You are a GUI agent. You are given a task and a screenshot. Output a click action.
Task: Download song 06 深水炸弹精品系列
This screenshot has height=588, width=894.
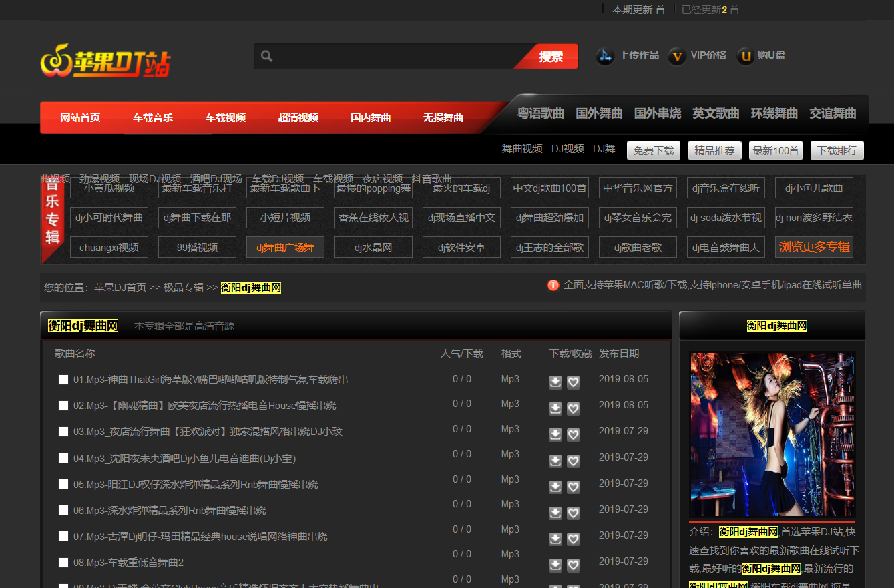point(555,513)
